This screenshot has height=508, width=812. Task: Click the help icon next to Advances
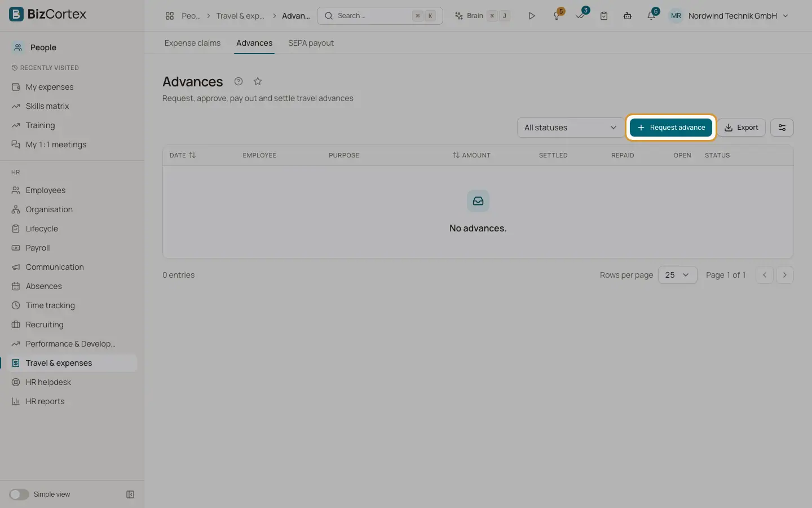(x=239, y=81)
